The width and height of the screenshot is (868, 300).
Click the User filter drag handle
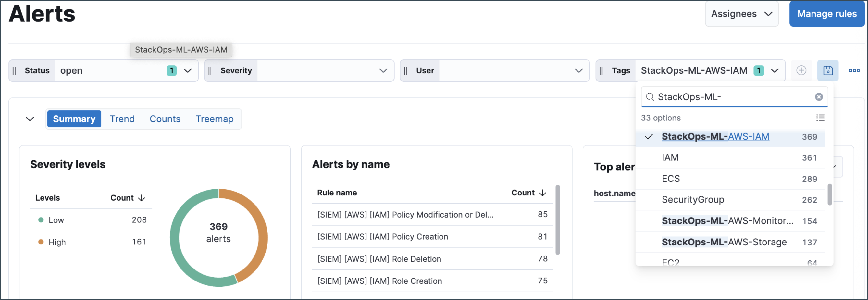point(406,71)
